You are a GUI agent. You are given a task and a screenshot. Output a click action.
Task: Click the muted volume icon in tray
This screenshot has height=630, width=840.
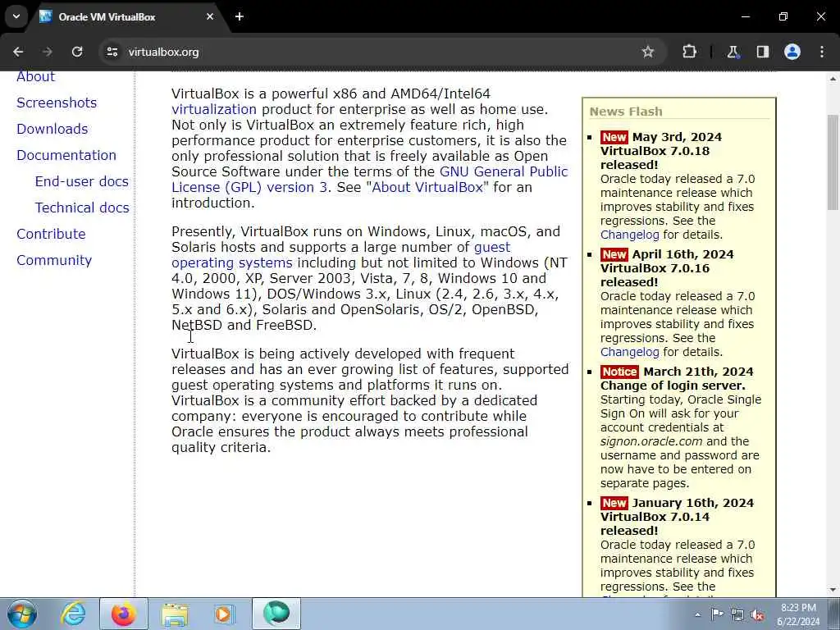757,614
